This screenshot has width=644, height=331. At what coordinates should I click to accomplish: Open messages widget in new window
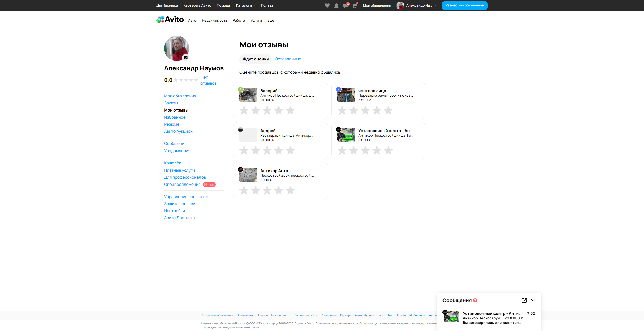[x=524, y=300]
